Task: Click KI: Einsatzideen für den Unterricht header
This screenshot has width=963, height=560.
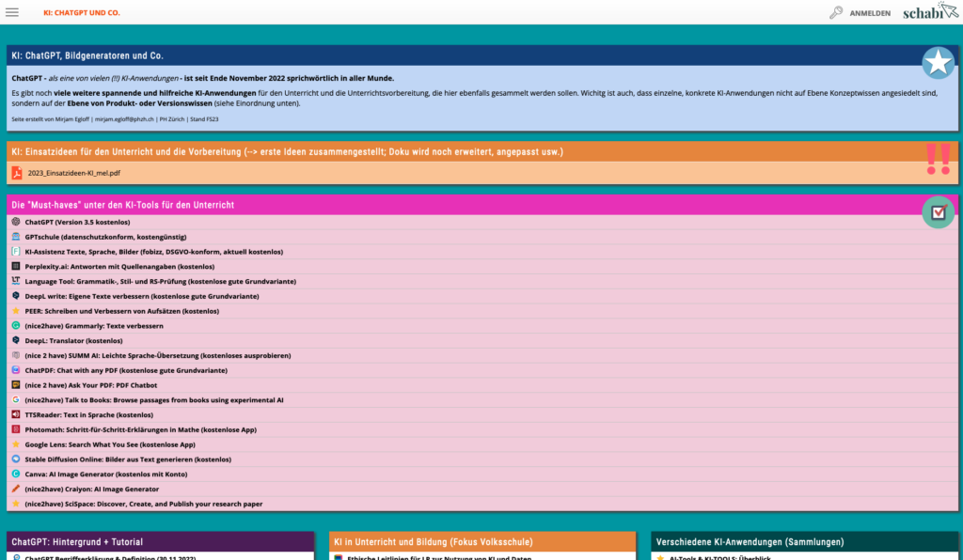Action: tap(288, 151)
